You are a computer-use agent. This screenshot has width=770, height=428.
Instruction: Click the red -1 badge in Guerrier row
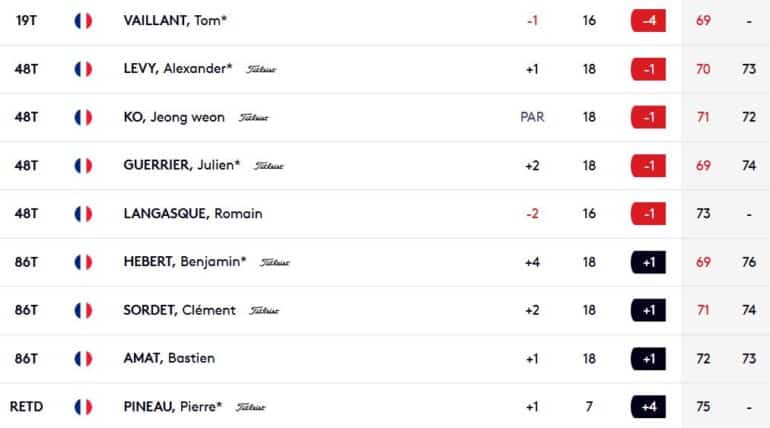648,165
